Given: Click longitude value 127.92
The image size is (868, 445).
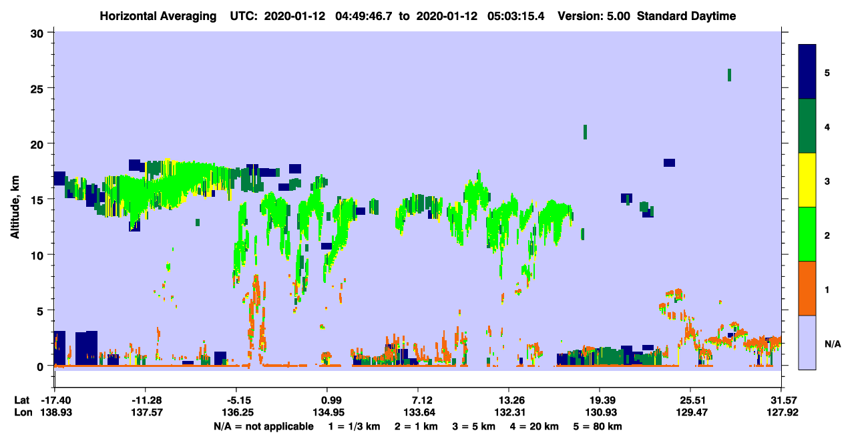Looking at the screenshot, I should [x=781, y=413].
